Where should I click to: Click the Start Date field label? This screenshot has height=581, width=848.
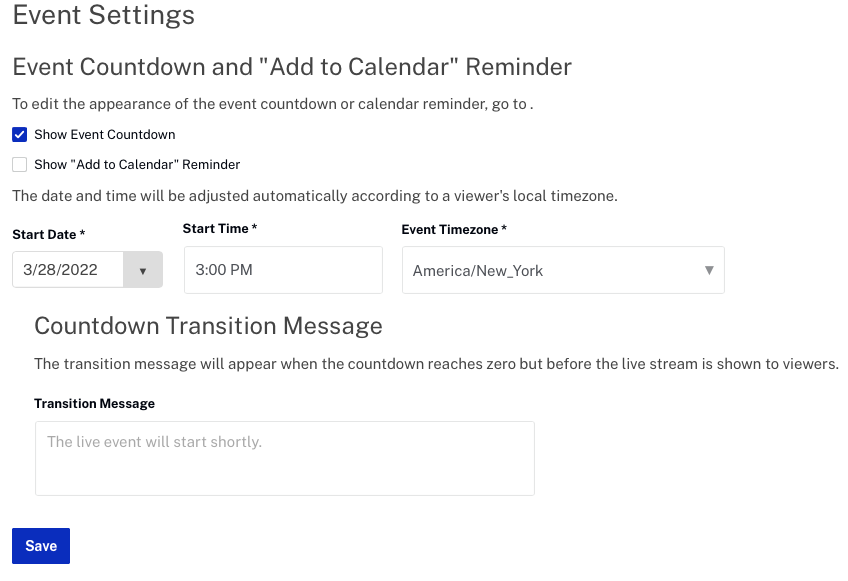[x=49, y=234]
